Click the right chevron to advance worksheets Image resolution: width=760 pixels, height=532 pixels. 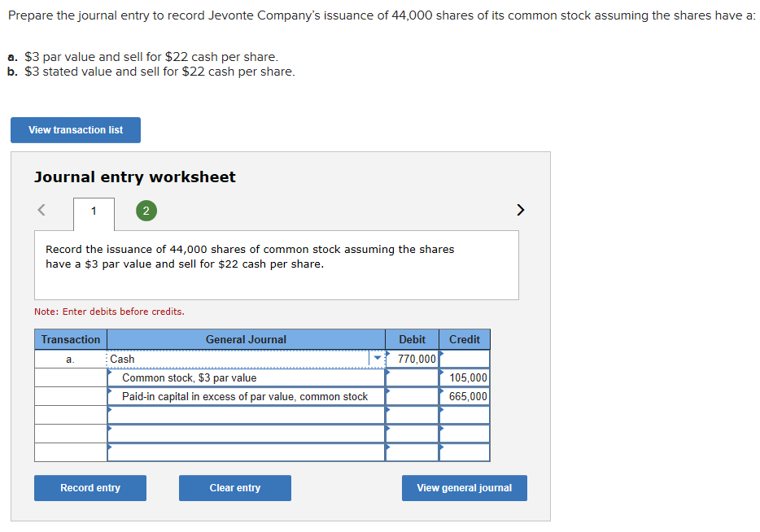pos(520,210)
